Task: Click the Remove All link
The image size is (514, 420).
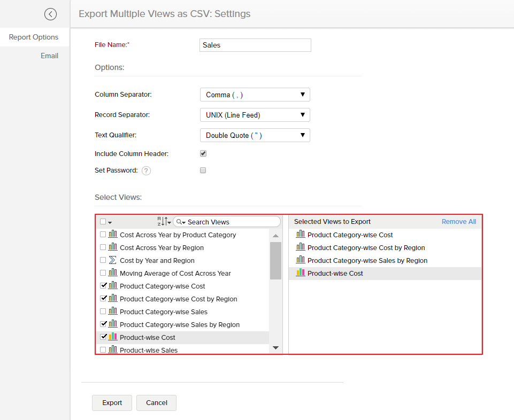Action: click(458, 221)
